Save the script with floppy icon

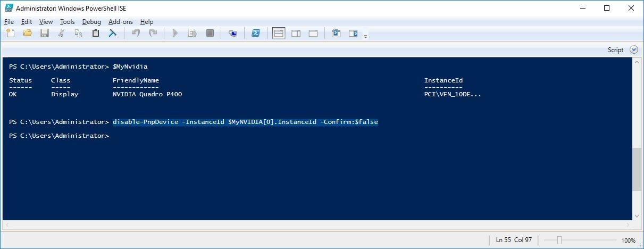tap(45, 33)
